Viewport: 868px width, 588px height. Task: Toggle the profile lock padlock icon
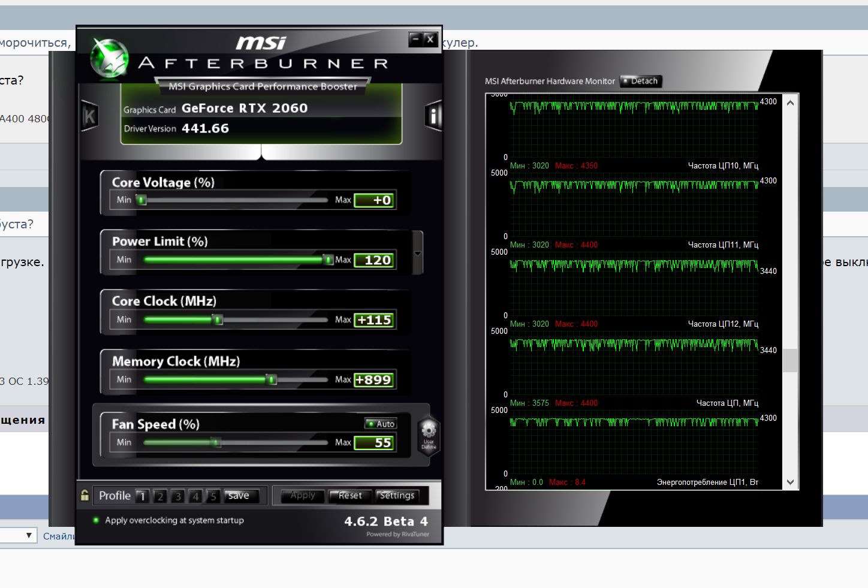[x=85, y=495]
